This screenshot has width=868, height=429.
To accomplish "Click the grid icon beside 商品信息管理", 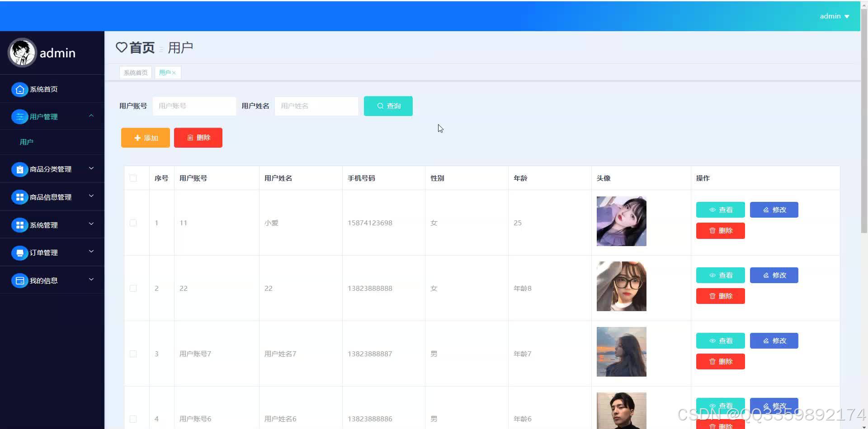I will 19,197.
